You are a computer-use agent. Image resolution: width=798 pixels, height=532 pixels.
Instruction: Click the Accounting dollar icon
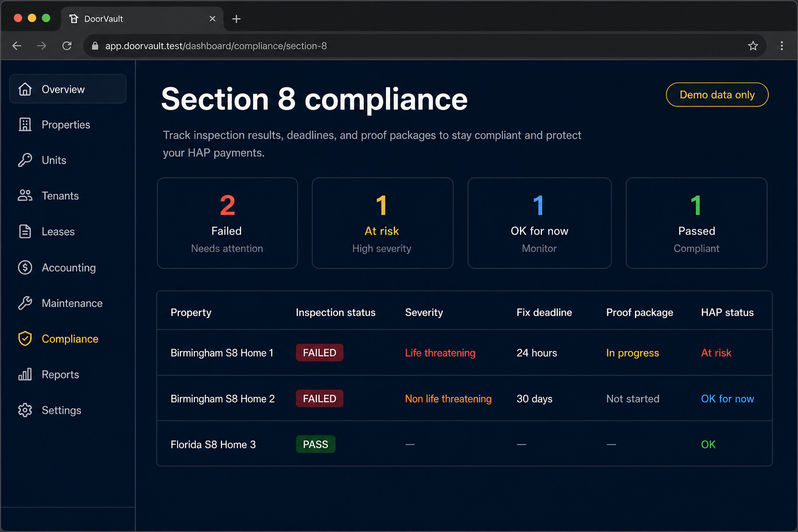(x=25, y=267)
